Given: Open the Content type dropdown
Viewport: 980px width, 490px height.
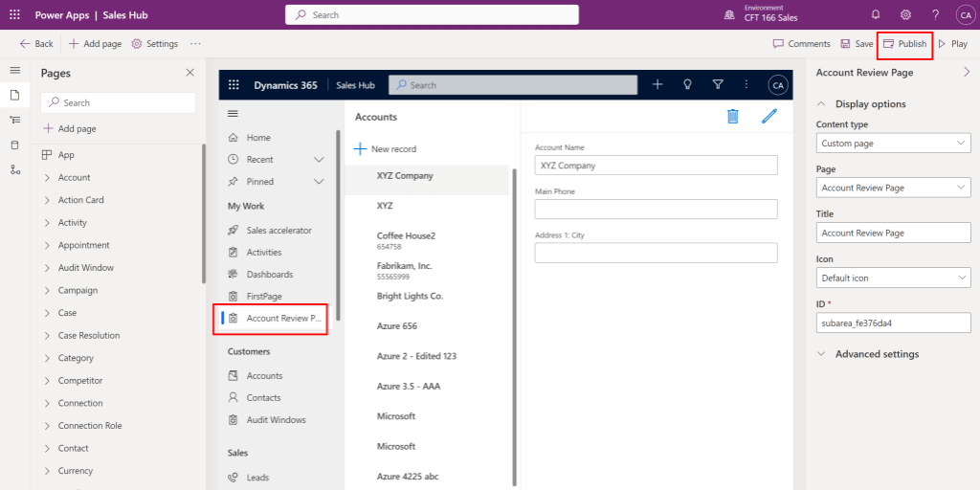Looking at the screenshot, I should pyautogui.click(x=893, y=144).
